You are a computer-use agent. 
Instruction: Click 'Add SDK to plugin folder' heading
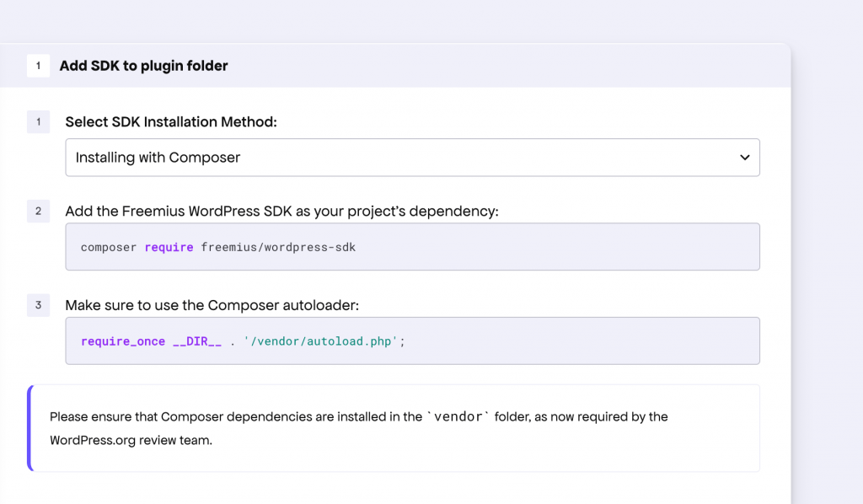pyautogui.click(x=143, y=66)
